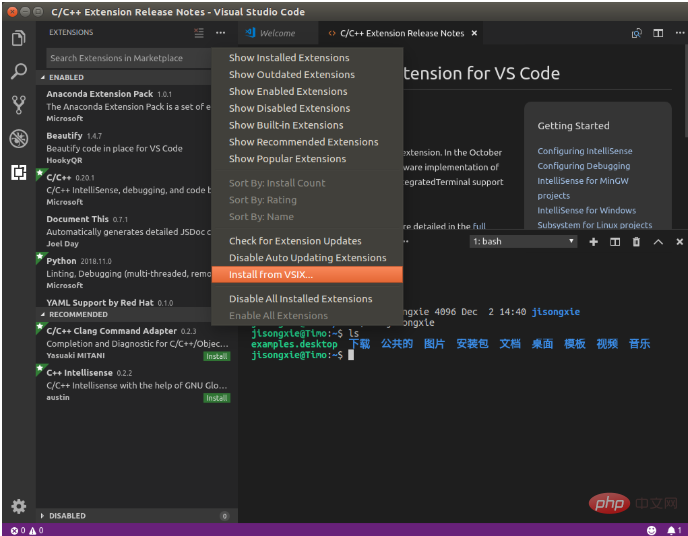Viewport: 688px width, 536px height.
Task: Clear extensions search results icon
Action: (199, 33)
